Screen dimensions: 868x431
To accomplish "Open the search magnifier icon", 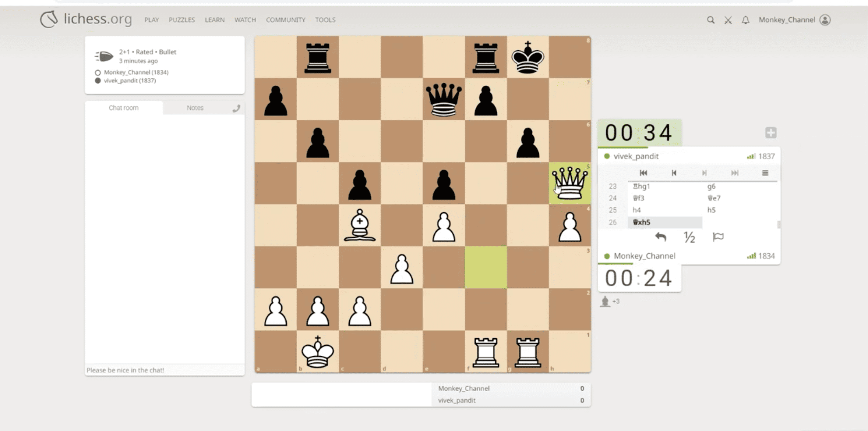I will 711,20.
